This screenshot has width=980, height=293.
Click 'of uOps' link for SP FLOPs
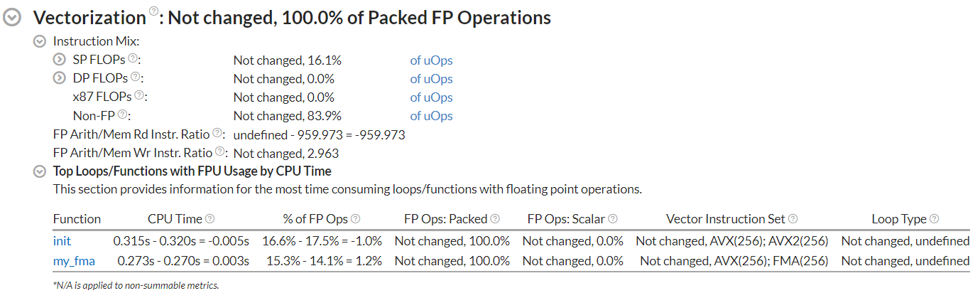click(x=431, y=60)
